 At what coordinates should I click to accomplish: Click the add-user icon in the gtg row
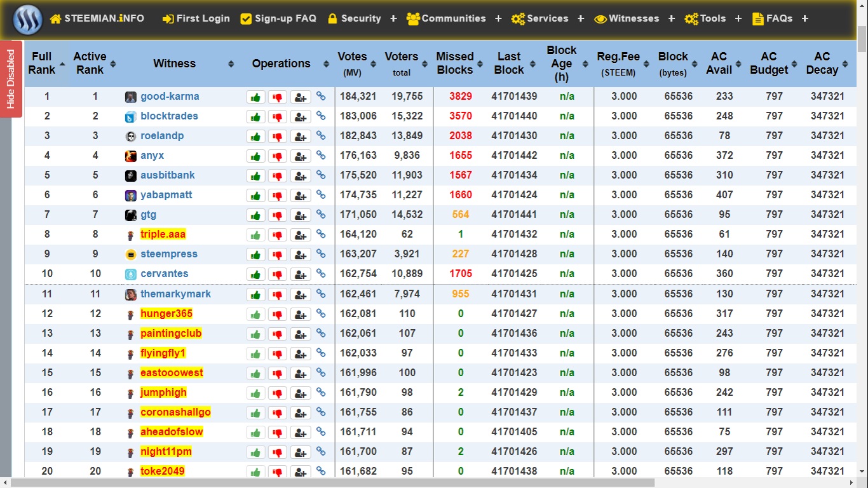300,215
